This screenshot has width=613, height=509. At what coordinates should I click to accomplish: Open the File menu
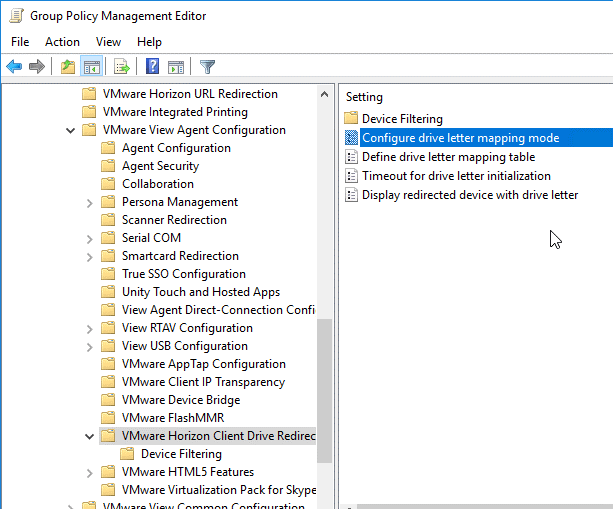[x=20, y=42]
